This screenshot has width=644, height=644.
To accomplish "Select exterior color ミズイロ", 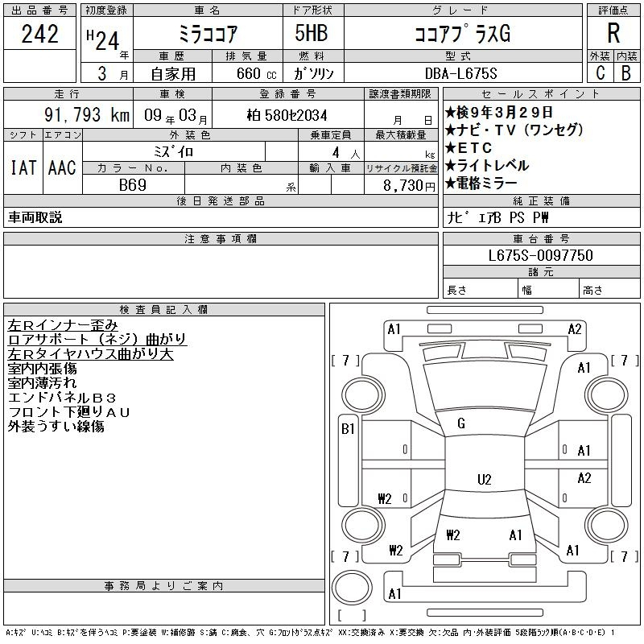I will pos(173,151).
